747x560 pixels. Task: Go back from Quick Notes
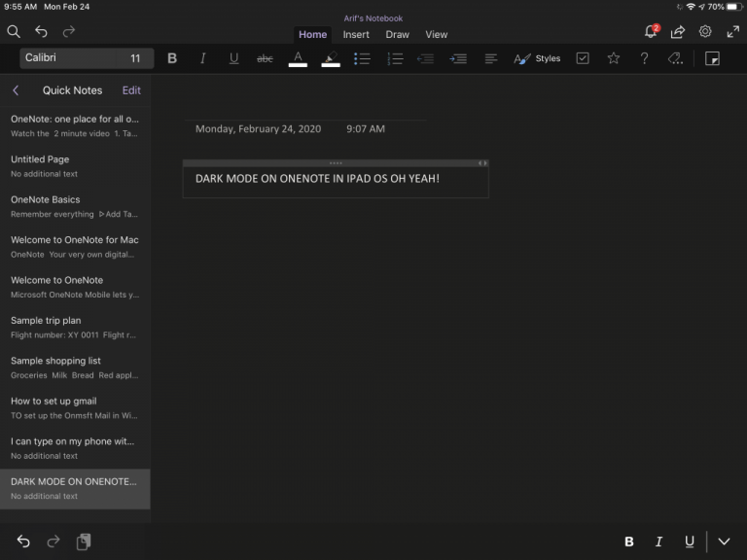pyautogui.click(x=16, y=90)
